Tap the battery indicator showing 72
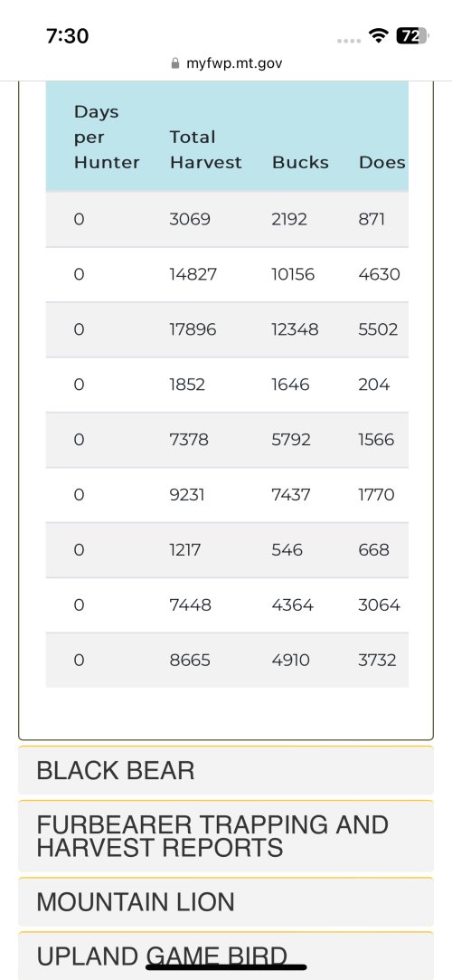Viewport: 452px width, 980px height. pyautogui.click(x=412, y=35)
